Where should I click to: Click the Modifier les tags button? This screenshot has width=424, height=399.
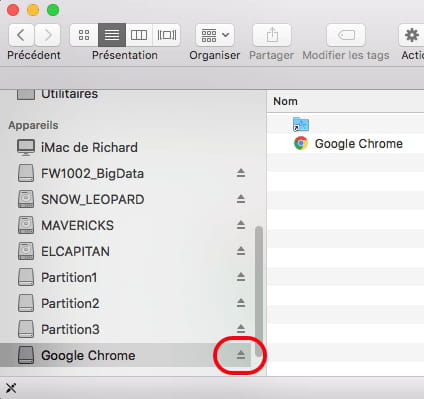tap(346, 35)
